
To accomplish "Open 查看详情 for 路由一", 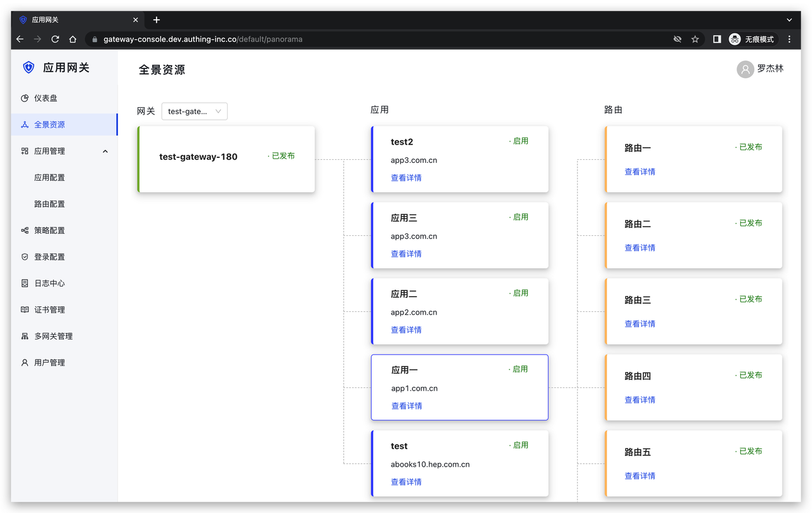I will (639, 171).
